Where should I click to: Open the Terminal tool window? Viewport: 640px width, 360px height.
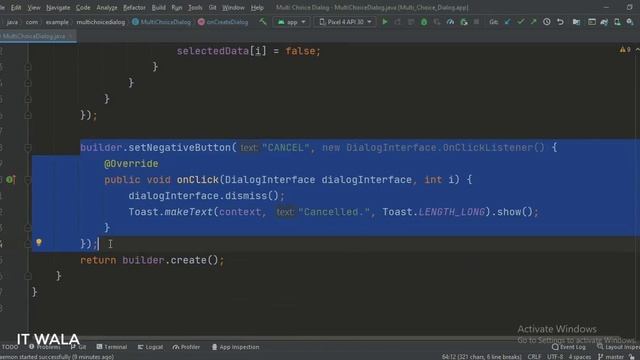click(112, 347)
